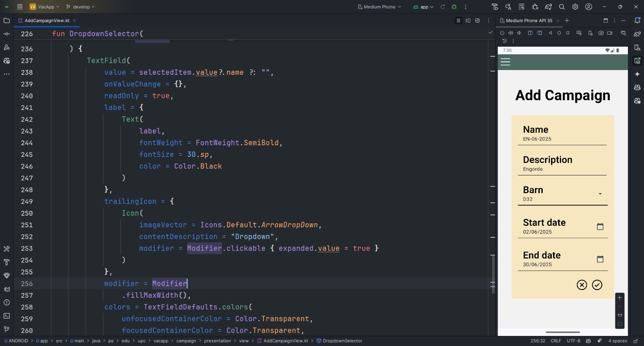This screenshot has height=346, width=644.
Task: Open the Structure tool window
Action: [6, 47]
